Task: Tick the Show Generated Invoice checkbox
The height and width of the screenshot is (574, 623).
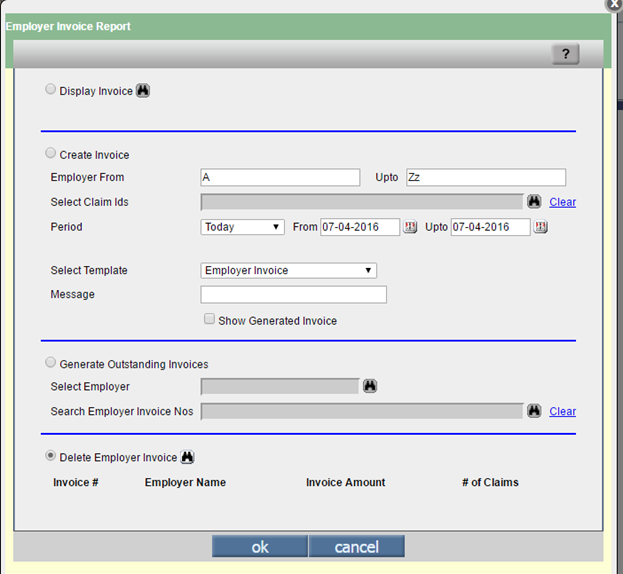Action: tap(209, 319)
